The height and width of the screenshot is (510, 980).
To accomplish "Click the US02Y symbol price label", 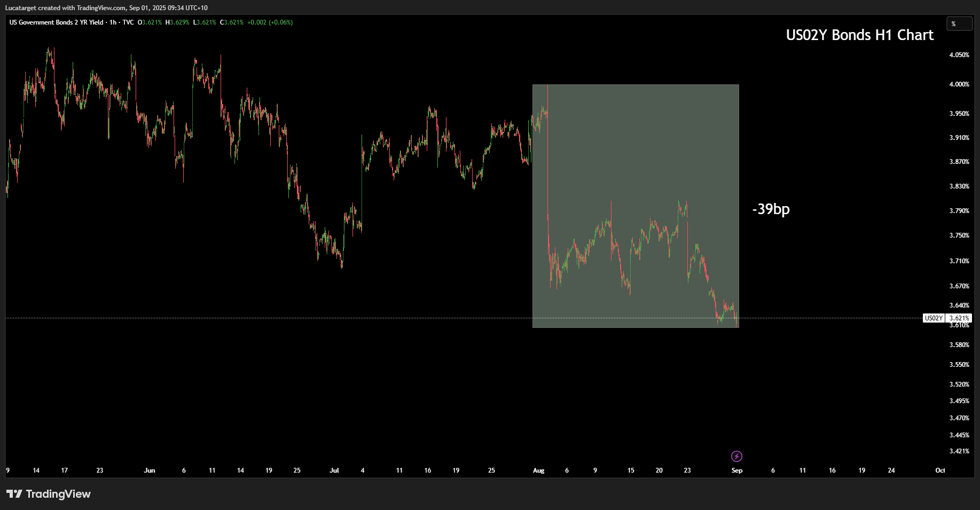I will [x=934, y=318].
